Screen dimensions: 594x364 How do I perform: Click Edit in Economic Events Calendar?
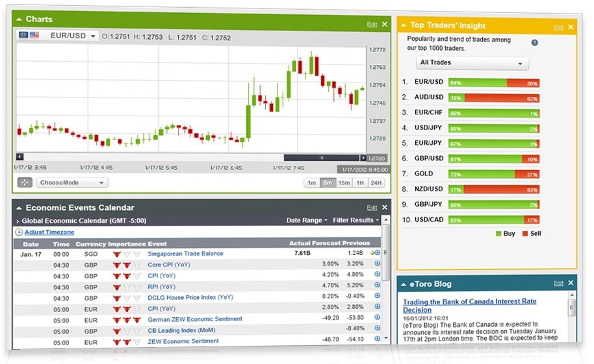coord(372,207)
